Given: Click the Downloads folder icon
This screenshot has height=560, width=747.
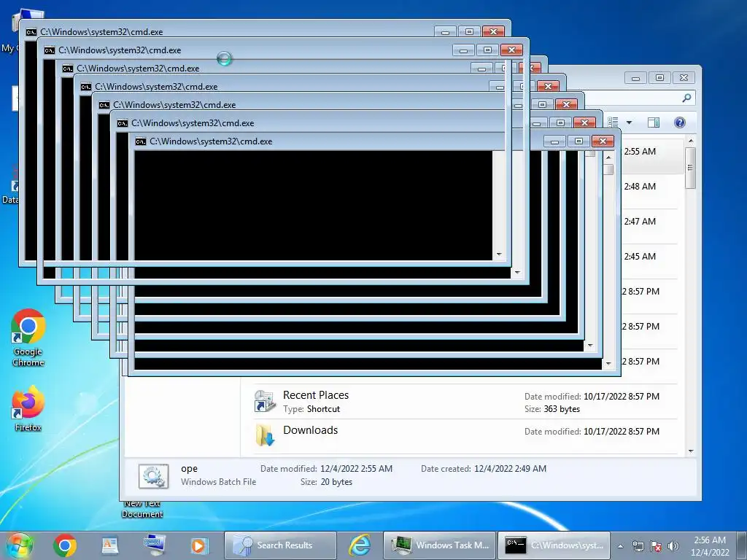Looking at the screenshot, I should 265,435.
